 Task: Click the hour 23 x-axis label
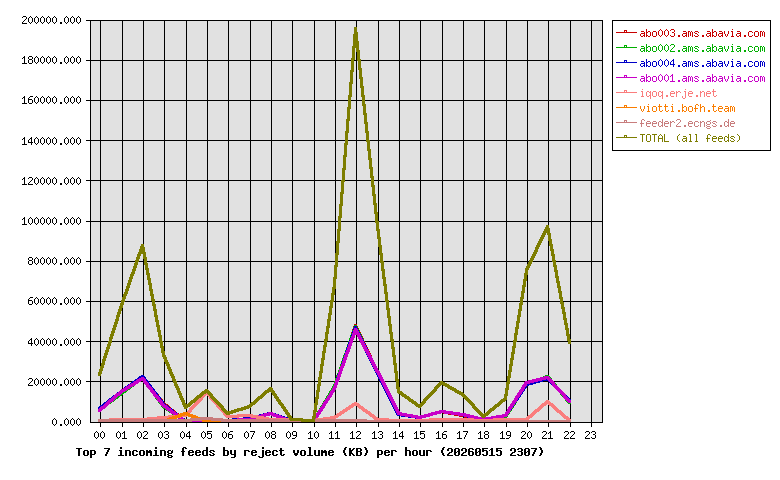pyautogui.click(x=590, y=435)
